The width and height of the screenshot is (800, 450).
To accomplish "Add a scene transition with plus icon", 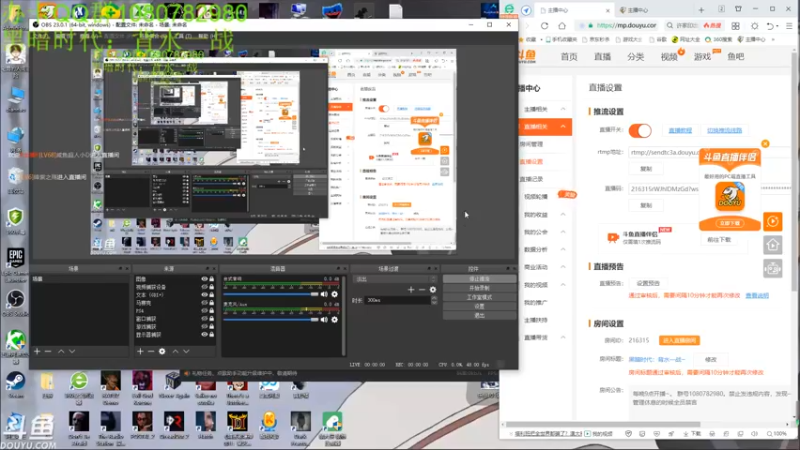I will (x=411, y=290).
